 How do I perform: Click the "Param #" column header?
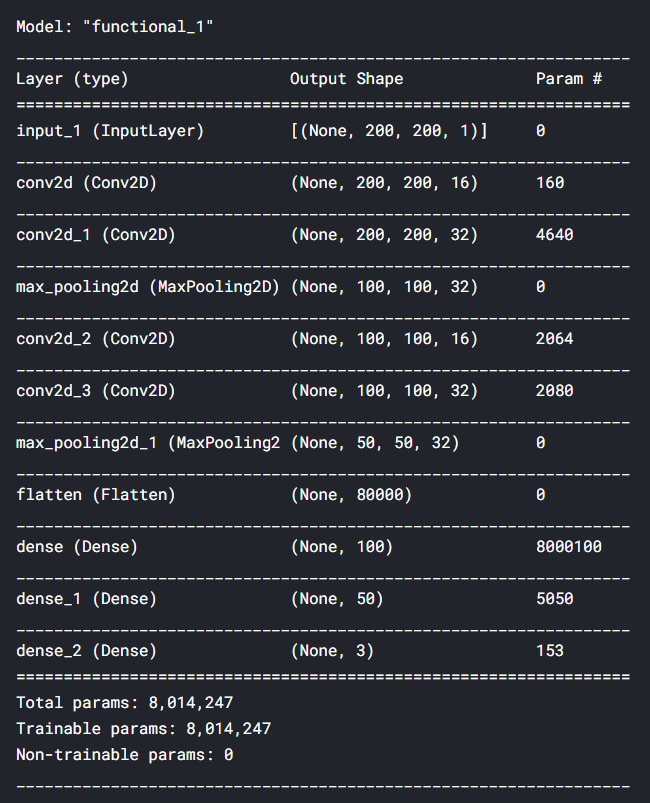(568, 78)
